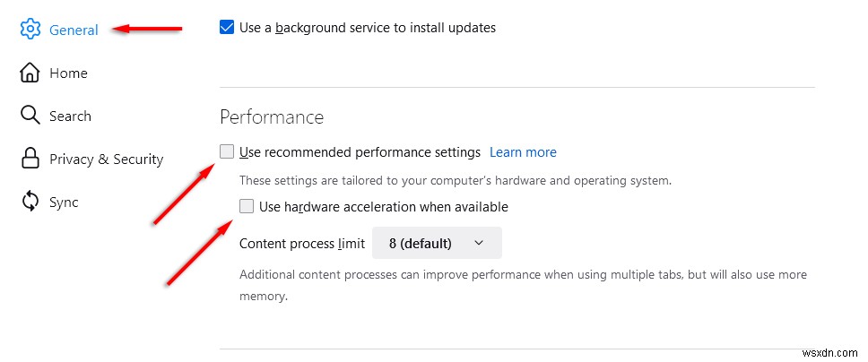This screenshot has height=362, width=868.
Task: Open the "8 (default)" process limit dropdown
Action: click(x=436, y=243)
